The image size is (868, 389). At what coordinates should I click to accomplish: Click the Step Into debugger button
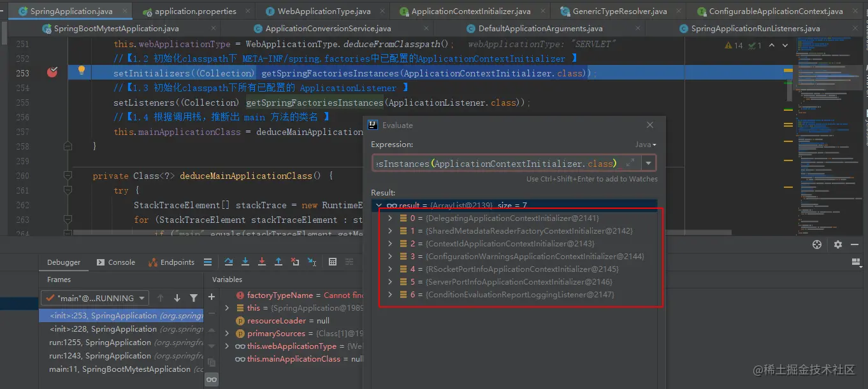tap(245, 262)
